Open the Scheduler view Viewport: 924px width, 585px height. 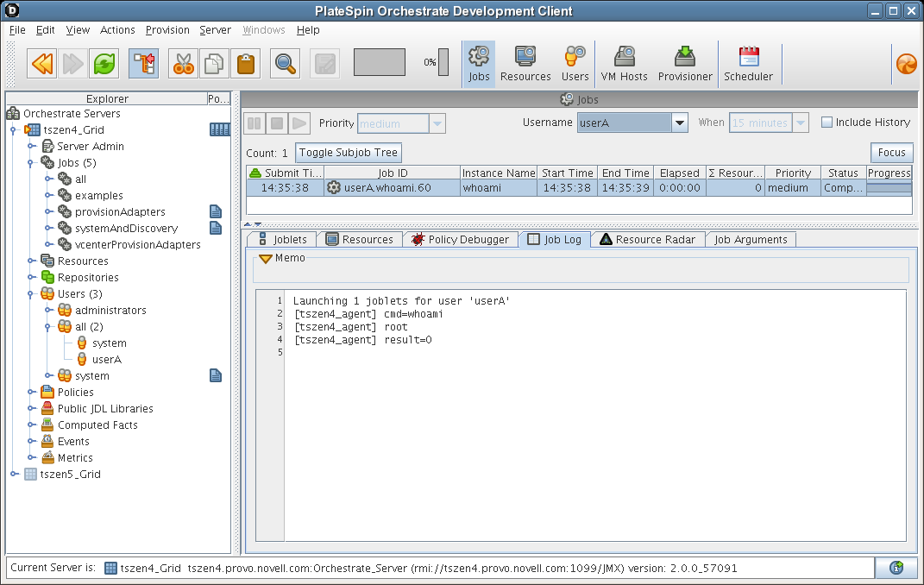click(x=748, y=64)
